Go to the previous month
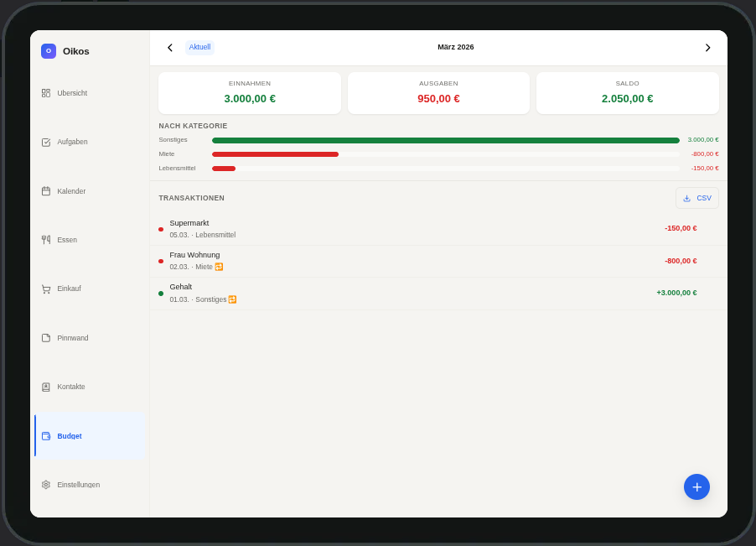The image size is (756, 546). pyautogui.click(x=169, y=47)
